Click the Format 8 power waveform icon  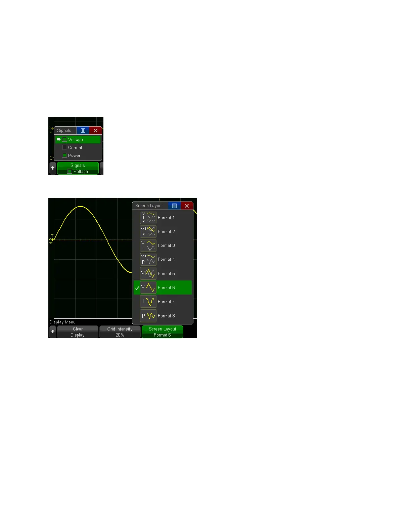[148, 316]
